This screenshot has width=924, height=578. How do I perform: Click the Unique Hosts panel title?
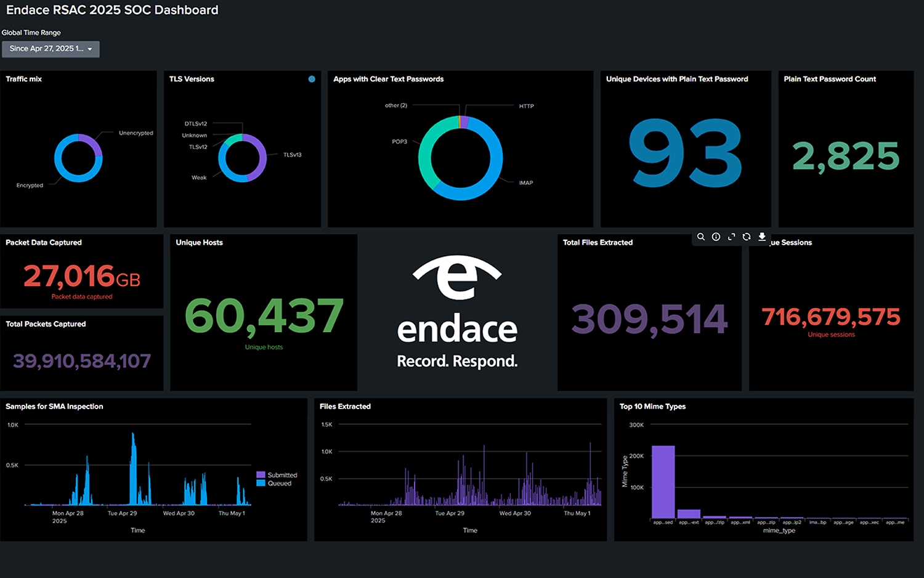tap(199, 242)
